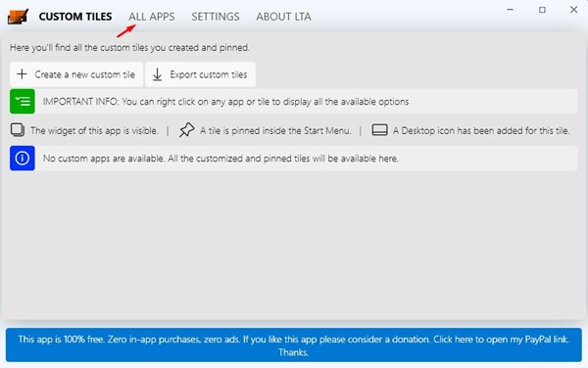Click Export custom tiles button
Viewport: 588px width, 368px height.
pyautogui.click(x=200, y=74)
